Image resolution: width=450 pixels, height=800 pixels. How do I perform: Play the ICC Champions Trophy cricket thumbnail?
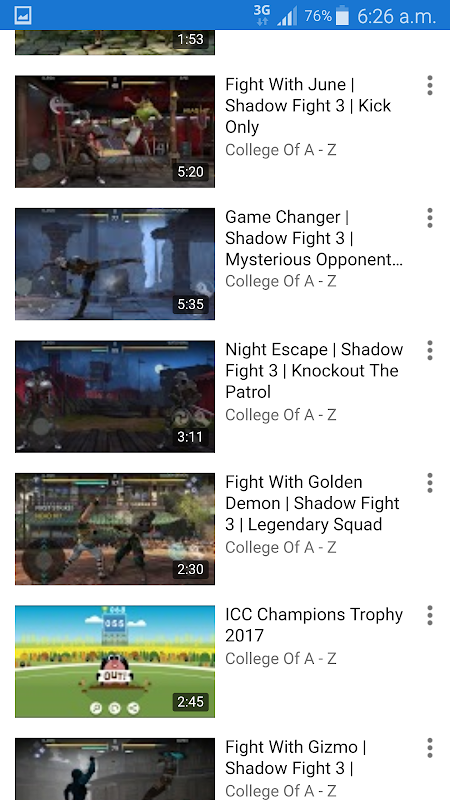coord(115,661)
